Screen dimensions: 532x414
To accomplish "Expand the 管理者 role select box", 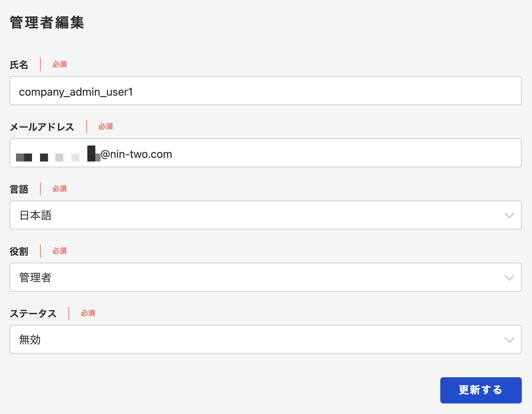I will pos(255,278).
